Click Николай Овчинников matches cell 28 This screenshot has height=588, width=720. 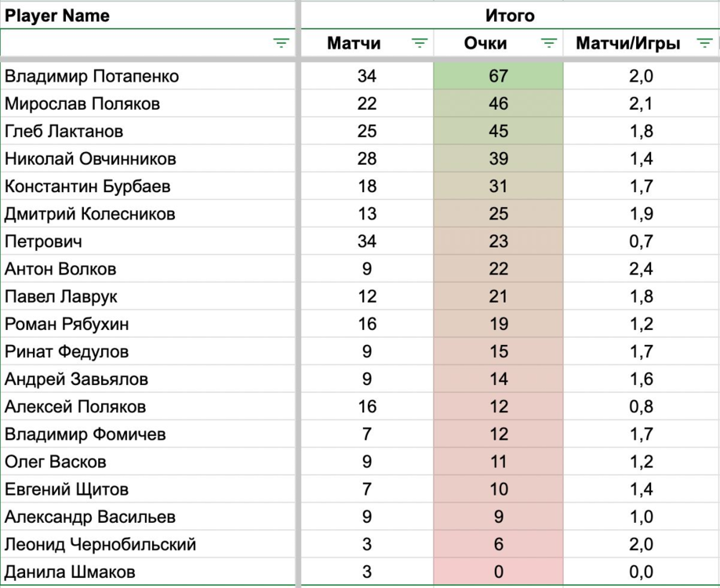pyautogui.click(x=367, y=159)
